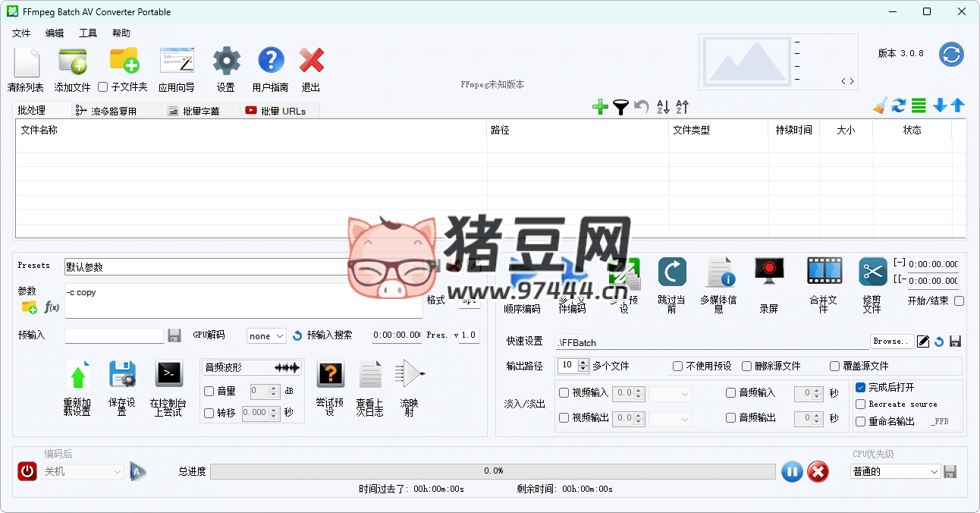Click the 保存设置 save settings icon

click(122, 375)
